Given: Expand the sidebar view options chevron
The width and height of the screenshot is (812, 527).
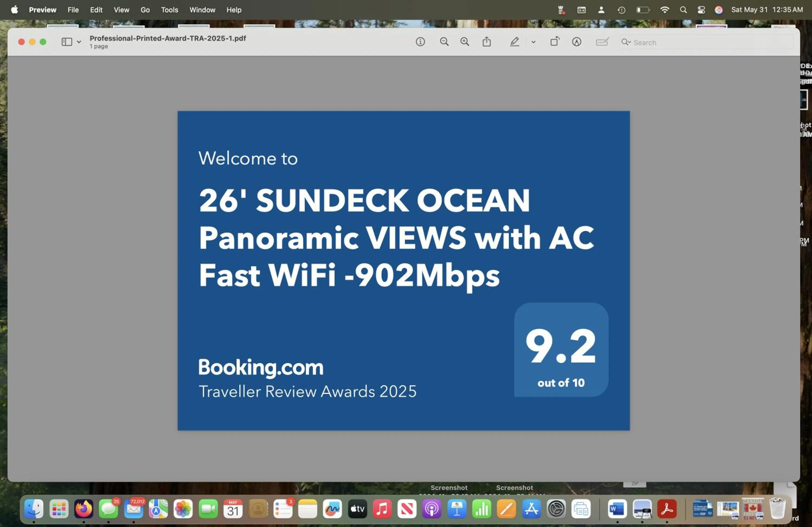Looking at the screenshot, I should [79, 42].
